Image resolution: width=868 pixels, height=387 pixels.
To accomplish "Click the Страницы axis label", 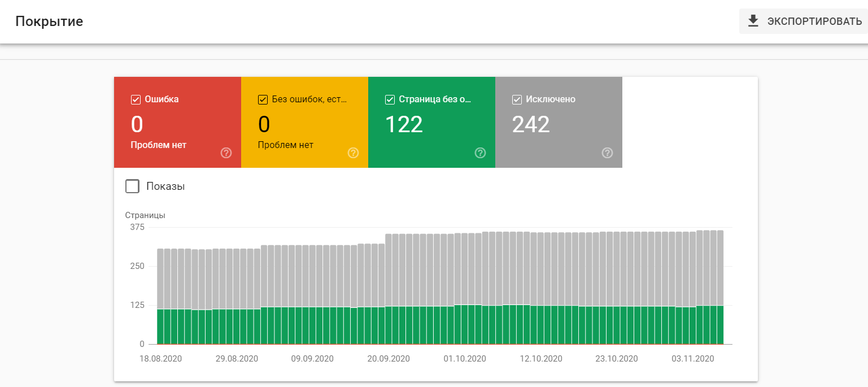I will point(145,215).
